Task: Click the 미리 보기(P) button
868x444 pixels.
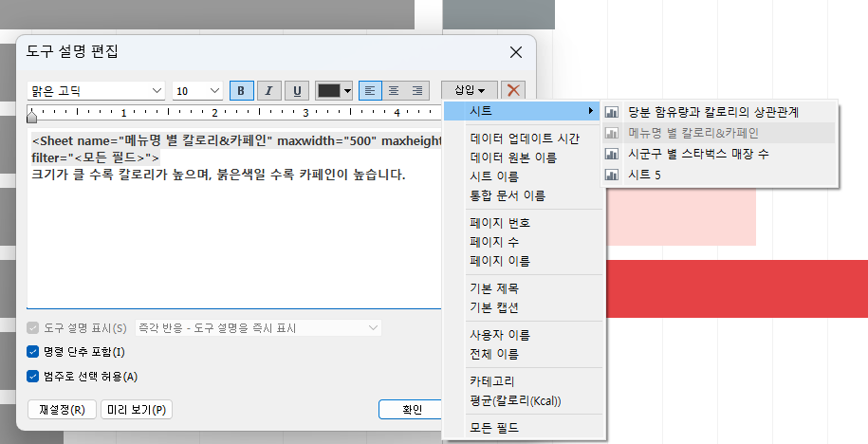Action: pos(137,410)
